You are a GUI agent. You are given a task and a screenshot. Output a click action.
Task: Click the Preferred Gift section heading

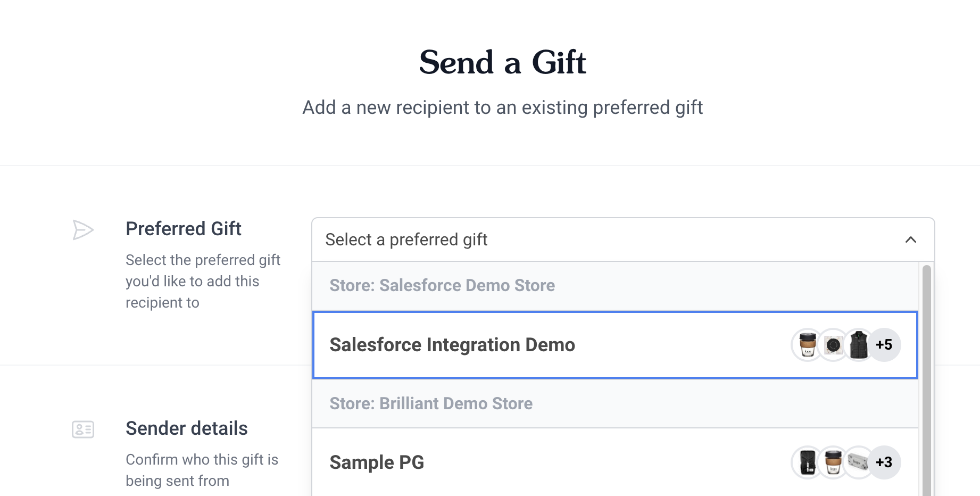(184, 229)
